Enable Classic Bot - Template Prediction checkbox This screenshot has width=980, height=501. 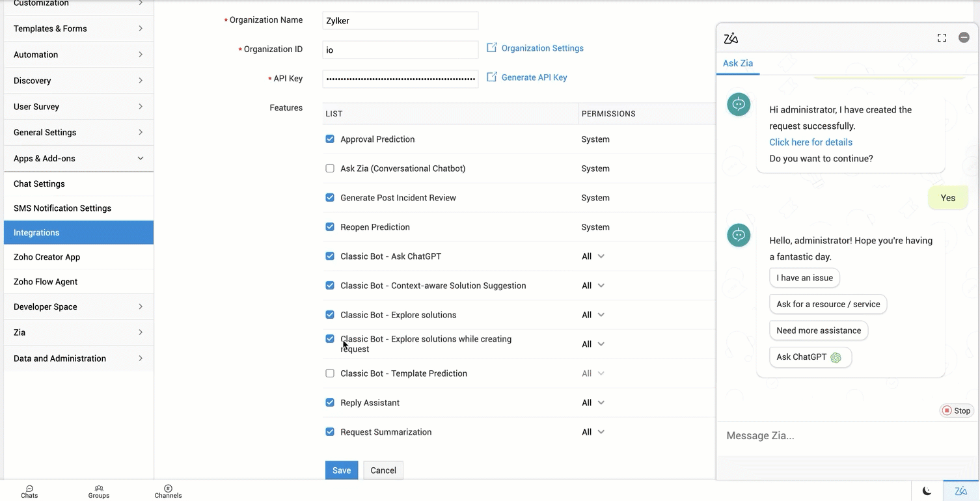(330, 373)
